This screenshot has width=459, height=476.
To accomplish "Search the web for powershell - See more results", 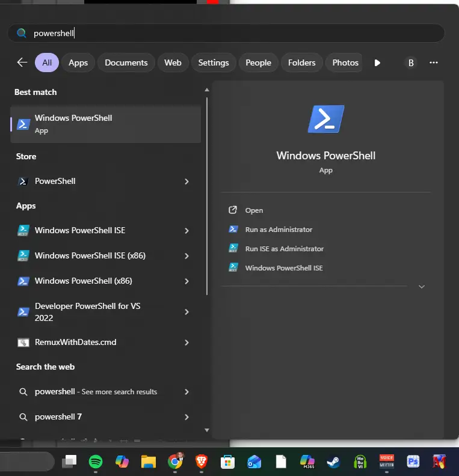I will pos(106,392).
